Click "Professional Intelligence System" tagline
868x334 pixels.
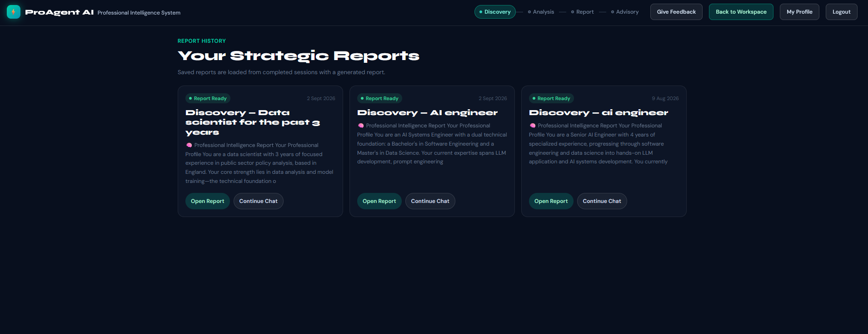point(139,13)
